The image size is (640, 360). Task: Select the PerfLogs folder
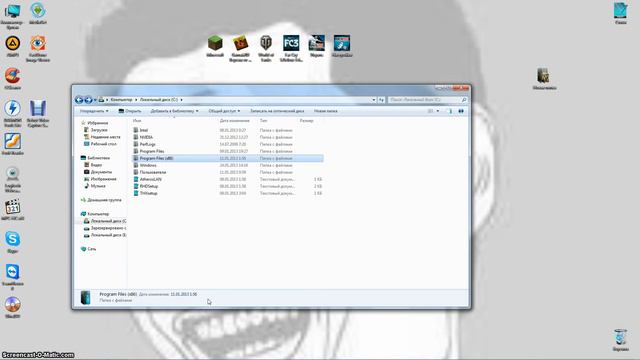pos(228,144)
